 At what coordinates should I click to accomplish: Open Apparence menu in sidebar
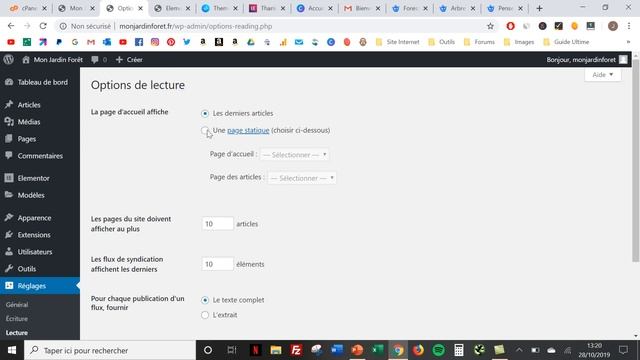(x=40, y=218)
